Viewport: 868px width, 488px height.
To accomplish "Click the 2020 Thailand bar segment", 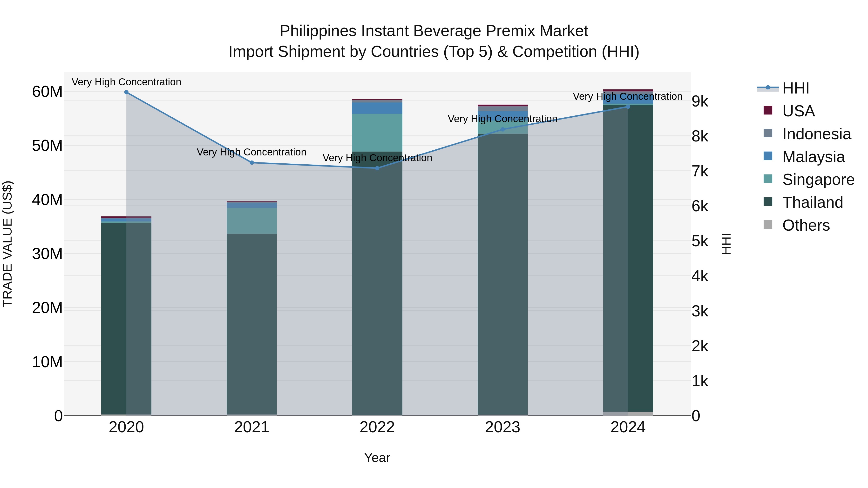I will 126,319.
